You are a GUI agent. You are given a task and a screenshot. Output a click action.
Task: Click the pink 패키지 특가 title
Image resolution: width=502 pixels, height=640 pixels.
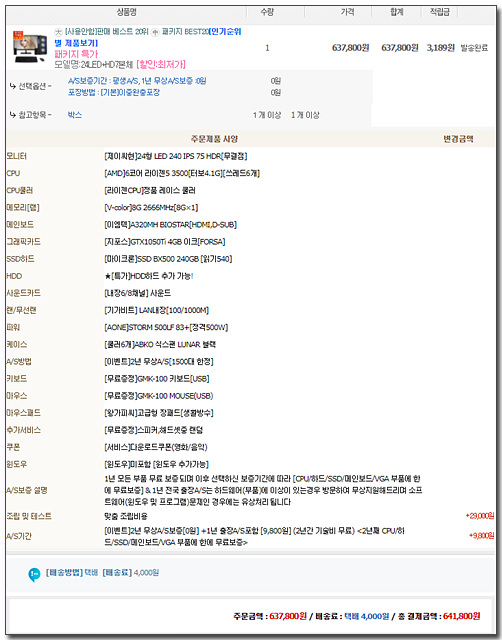pos(76,54)
